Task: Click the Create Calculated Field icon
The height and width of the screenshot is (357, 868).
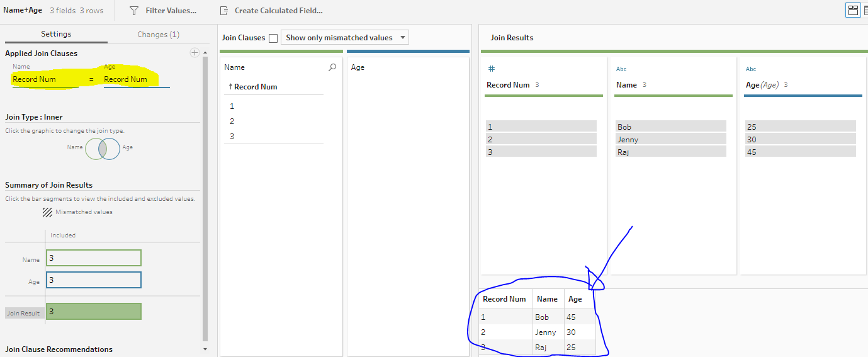Action: (224, 11)
